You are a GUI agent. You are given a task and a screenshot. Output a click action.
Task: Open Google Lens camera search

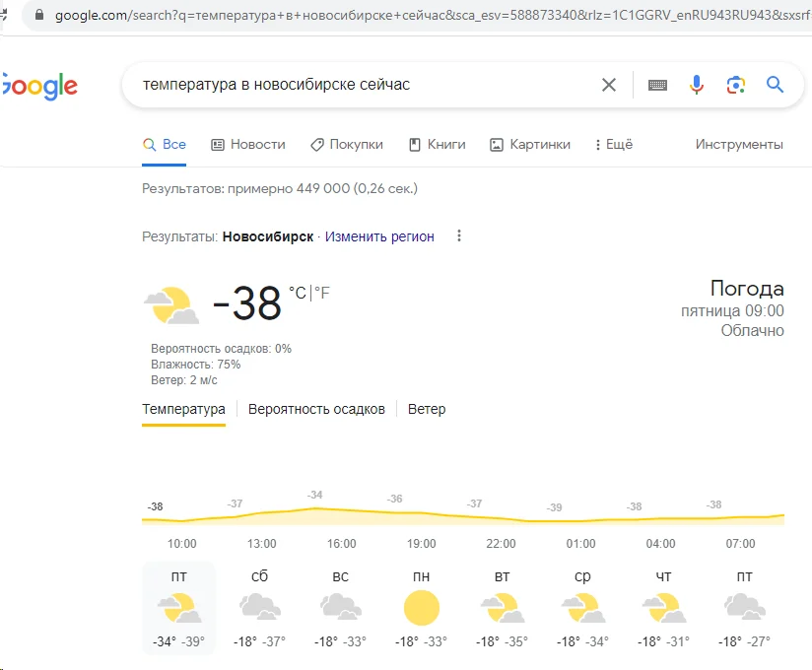point(735,85)
